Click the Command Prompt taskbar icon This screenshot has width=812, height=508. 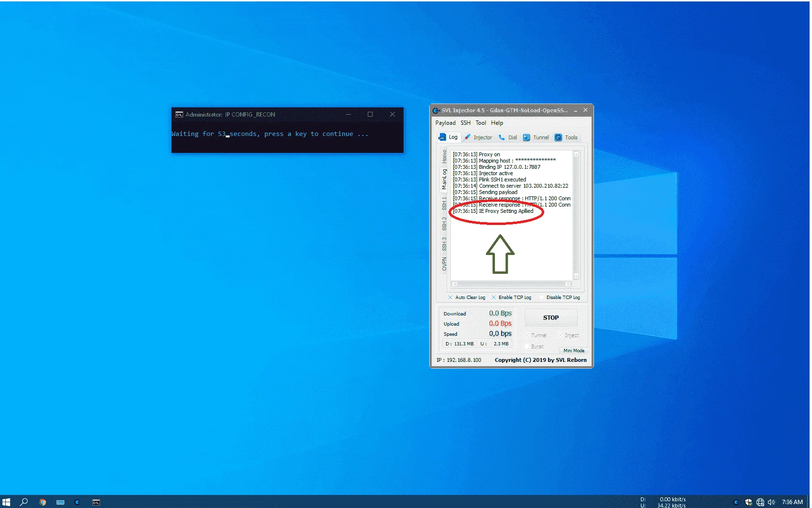click(96, 503)
